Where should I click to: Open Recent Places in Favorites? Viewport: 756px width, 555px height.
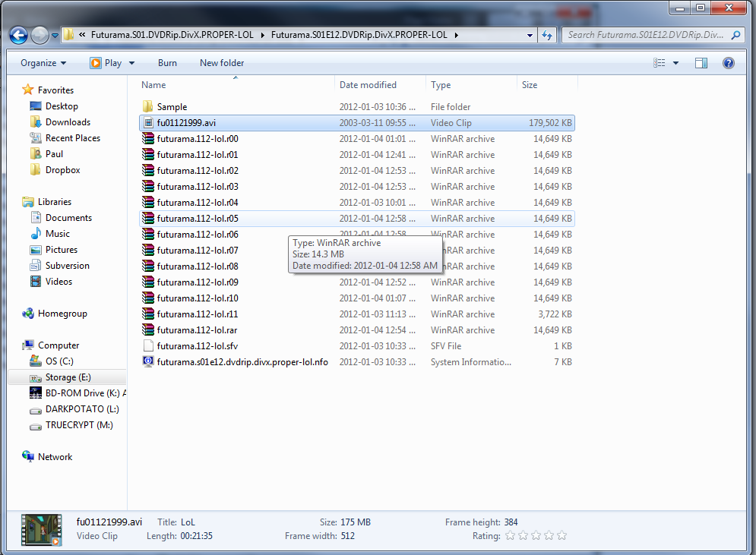coord(73,137)
